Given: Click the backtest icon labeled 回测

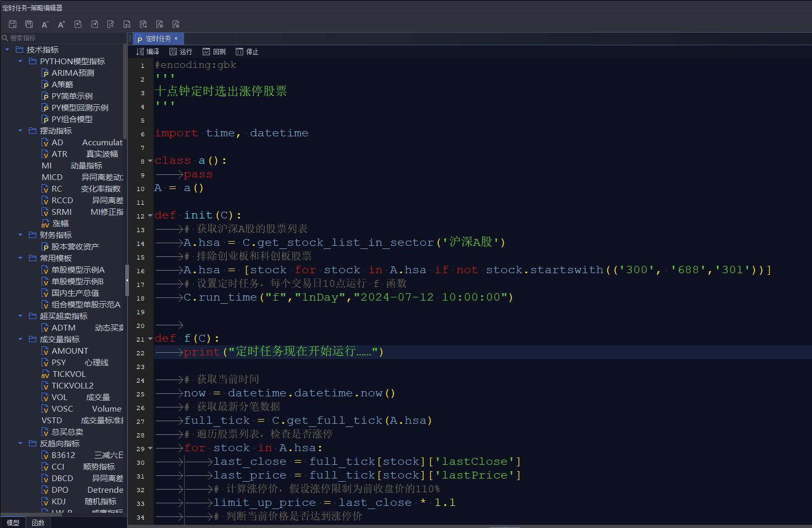Looking at the screenshot, I should [214, 52].
